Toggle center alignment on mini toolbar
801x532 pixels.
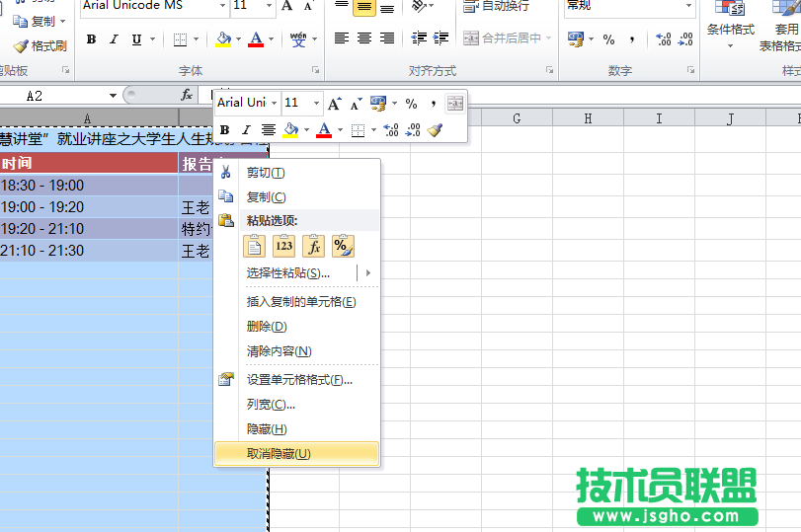pos(269,129)
